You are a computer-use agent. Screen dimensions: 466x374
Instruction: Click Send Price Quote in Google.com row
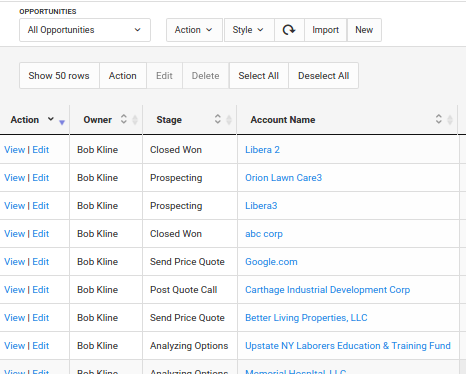(187, 262)
